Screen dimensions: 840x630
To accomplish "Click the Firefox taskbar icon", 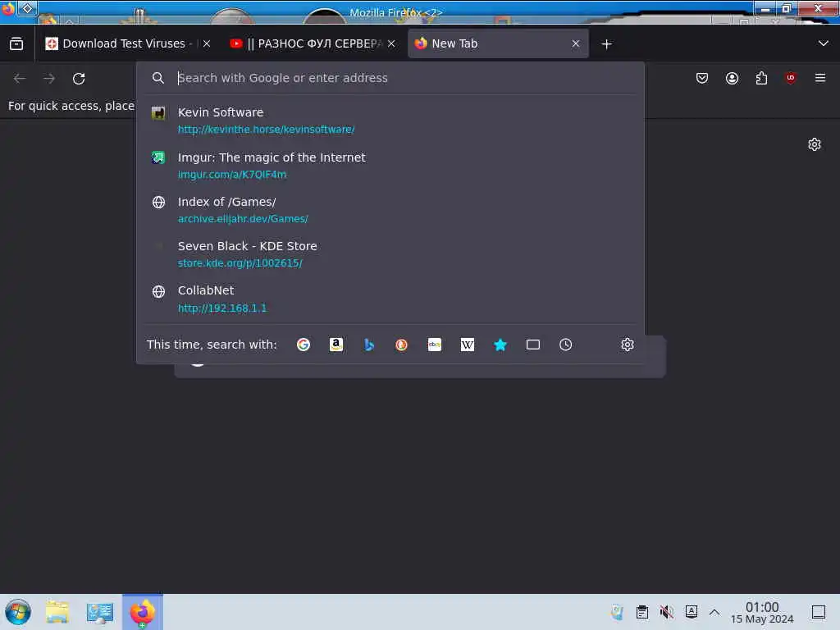I will pyautogui.click(x=143, y=612).
